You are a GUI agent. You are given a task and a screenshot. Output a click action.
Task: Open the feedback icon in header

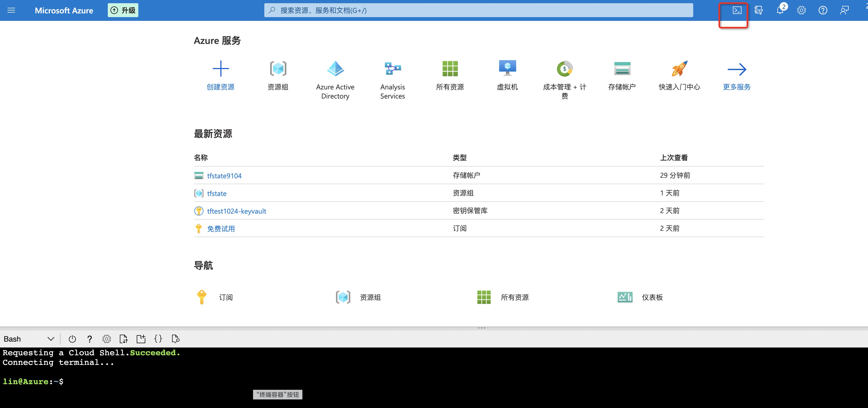[844, 10]
